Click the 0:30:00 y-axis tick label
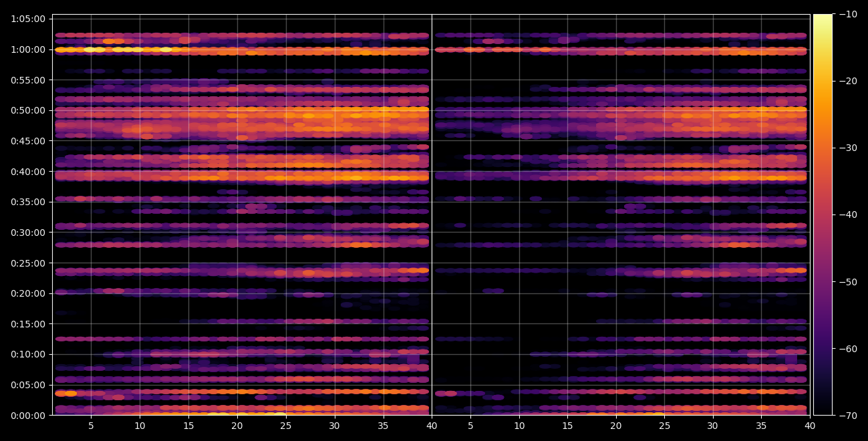The height and width of the screenshot is (441, 868). [x=27, y=233]
